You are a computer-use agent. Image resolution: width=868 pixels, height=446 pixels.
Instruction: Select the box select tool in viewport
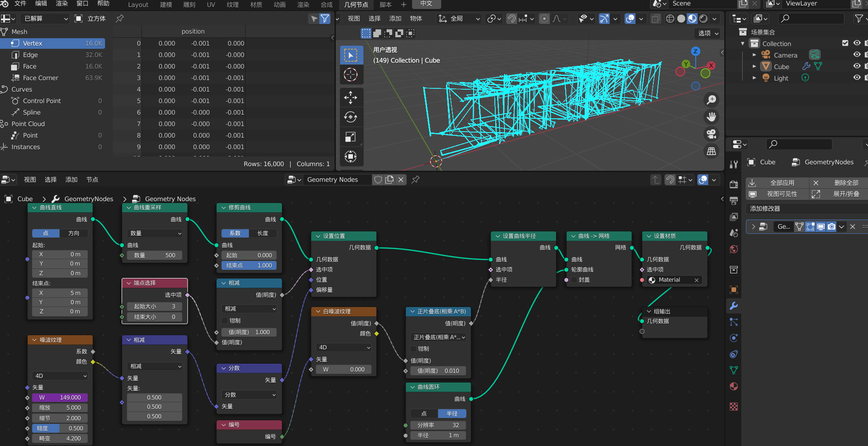(351, 55)
